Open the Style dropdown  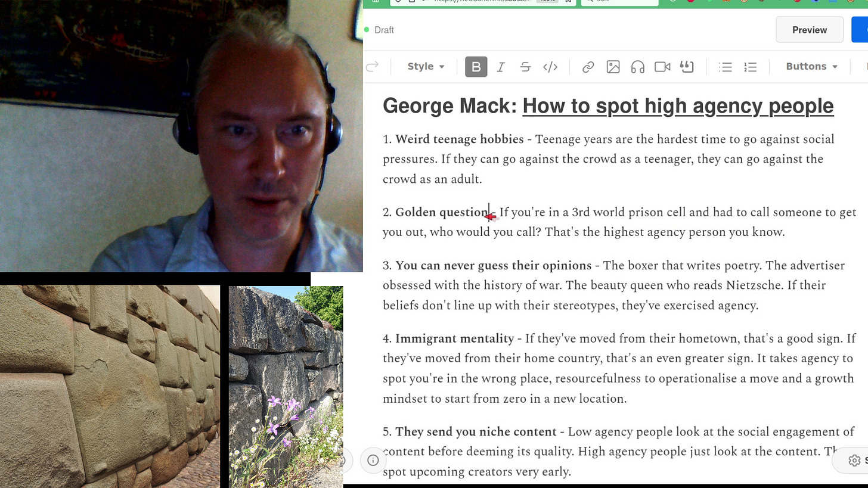tap(426, 67)
